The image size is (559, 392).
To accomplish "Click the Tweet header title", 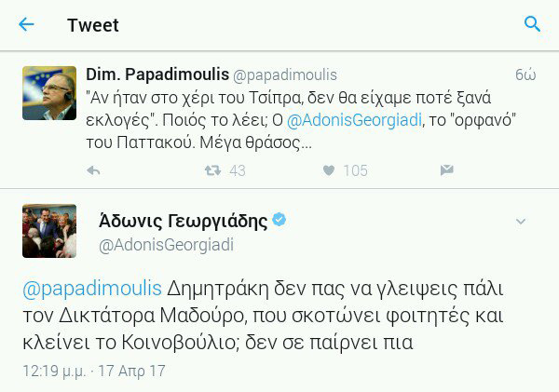I will (93, 24).
